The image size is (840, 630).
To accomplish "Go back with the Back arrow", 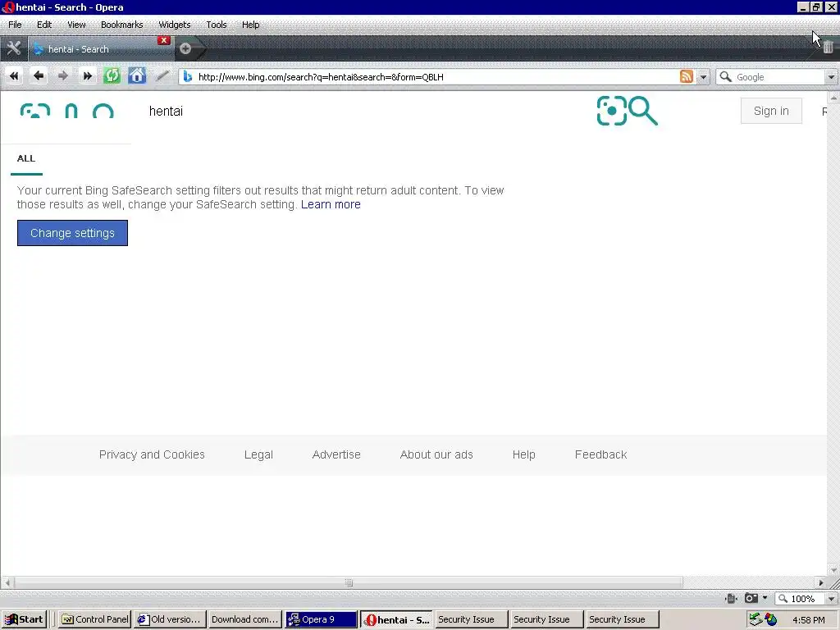I will coord(38,76).
